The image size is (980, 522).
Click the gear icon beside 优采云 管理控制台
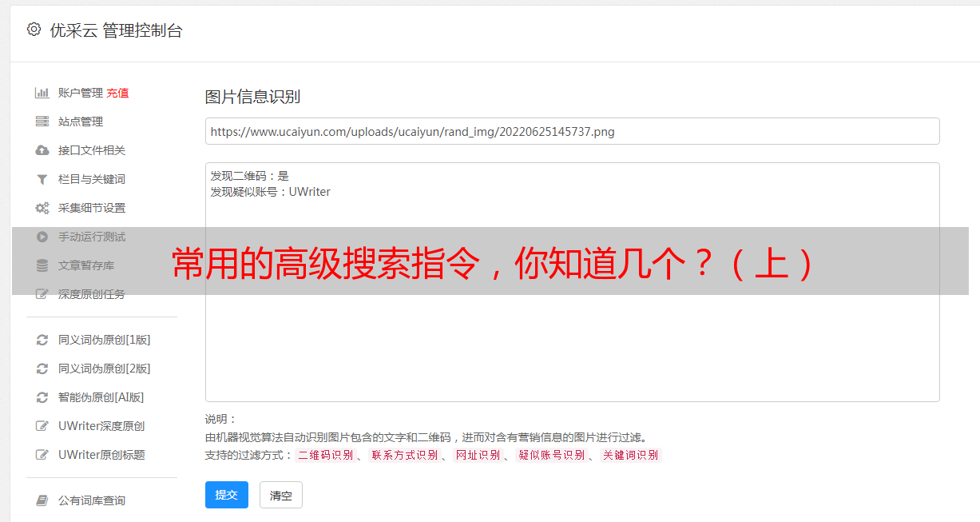pos(34,30)
